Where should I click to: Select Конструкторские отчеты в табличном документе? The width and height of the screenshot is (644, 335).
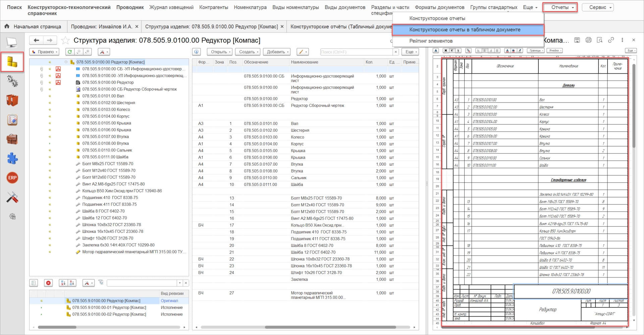coord(468,30)
